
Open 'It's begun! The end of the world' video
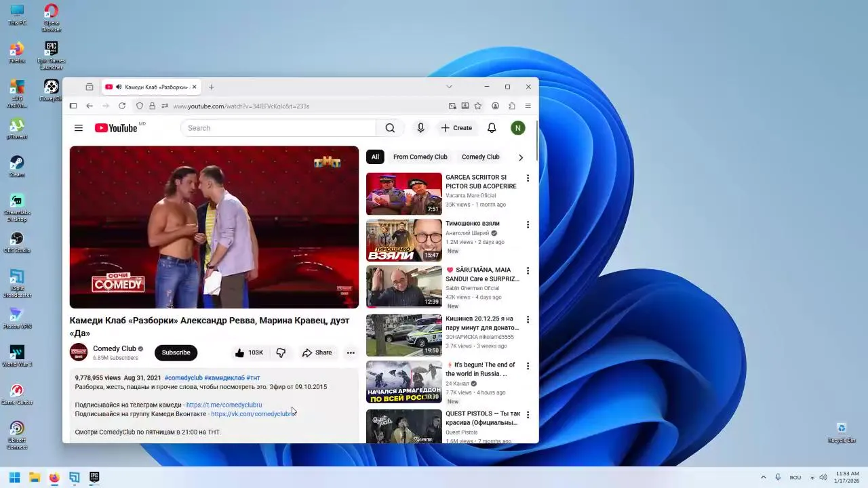[404, 382]
